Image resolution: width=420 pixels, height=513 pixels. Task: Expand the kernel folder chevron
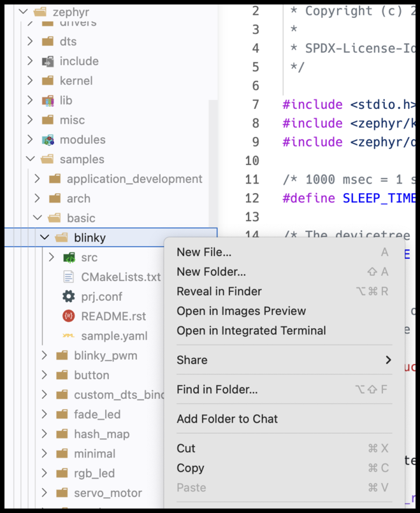click(30, 80)
